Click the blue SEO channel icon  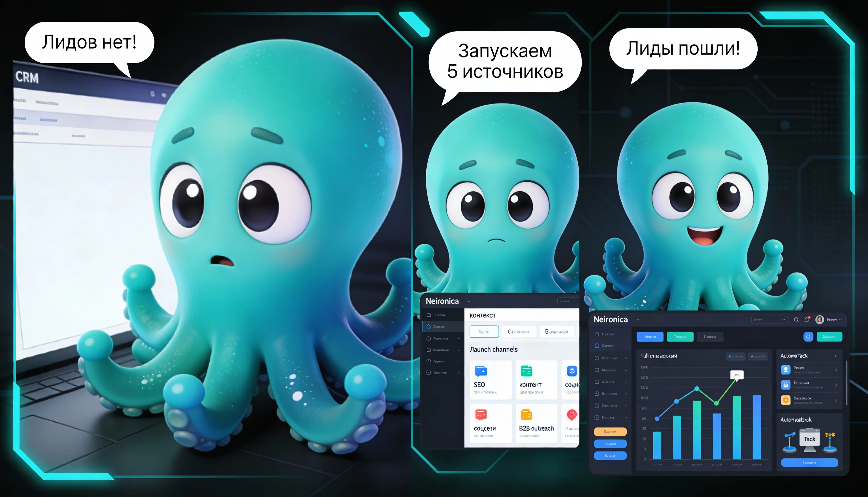[x=481, y=371]
